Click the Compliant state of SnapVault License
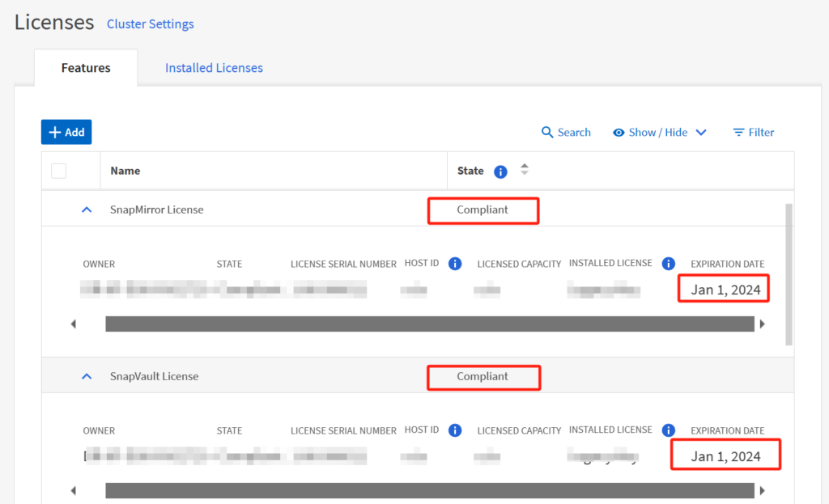The width and height of the screenshot is (829, 504). pos(483,377)
